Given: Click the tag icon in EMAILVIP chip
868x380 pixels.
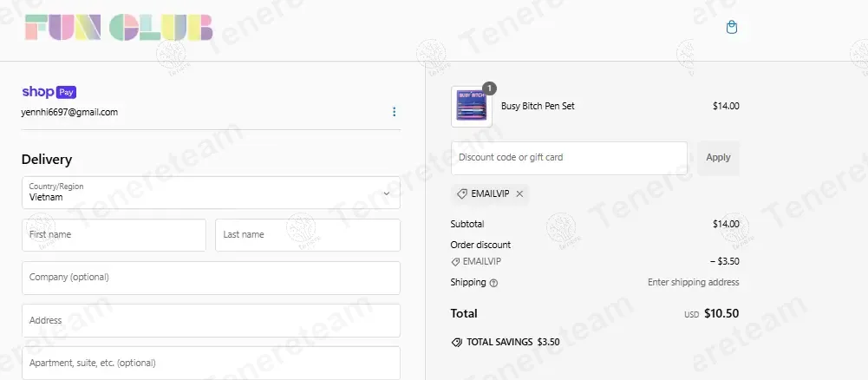Looking at the screenshot, I should coord(461,193).
